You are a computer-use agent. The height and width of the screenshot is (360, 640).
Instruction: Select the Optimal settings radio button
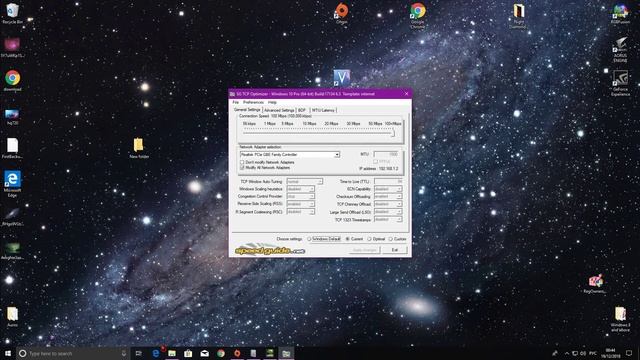369,239
